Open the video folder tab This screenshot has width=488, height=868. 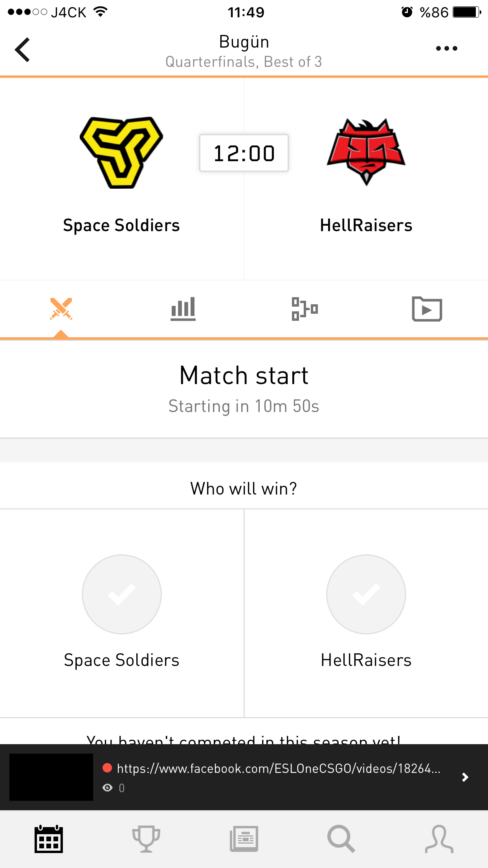point(427,309)
